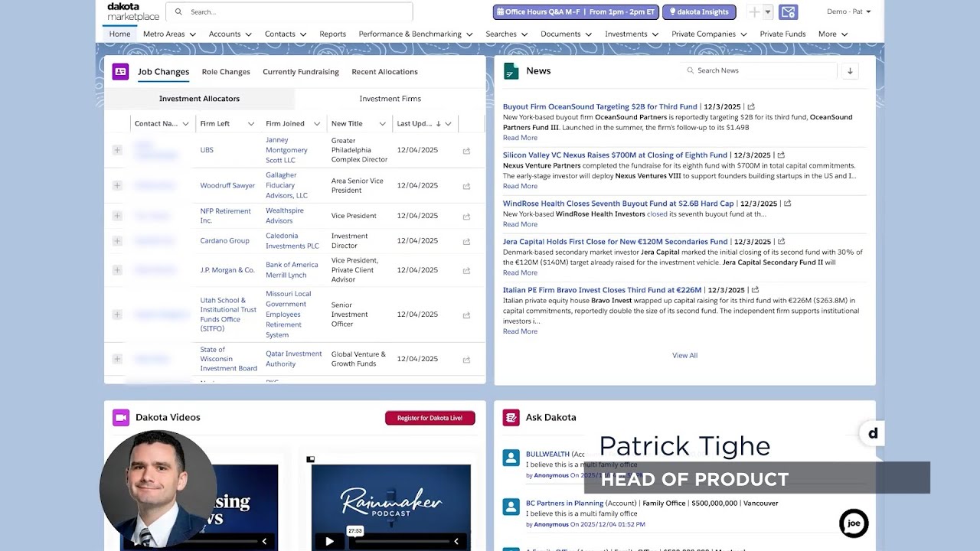Expand the Investments menu chevron

[x=655, y=34]
